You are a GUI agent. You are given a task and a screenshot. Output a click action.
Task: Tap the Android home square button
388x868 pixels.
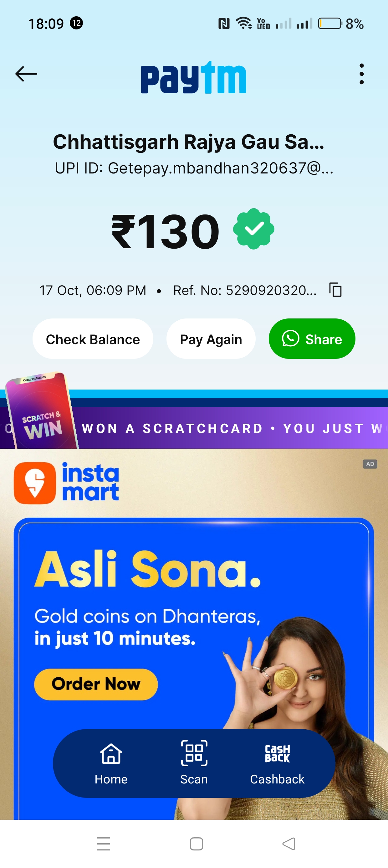pos(197,844)
